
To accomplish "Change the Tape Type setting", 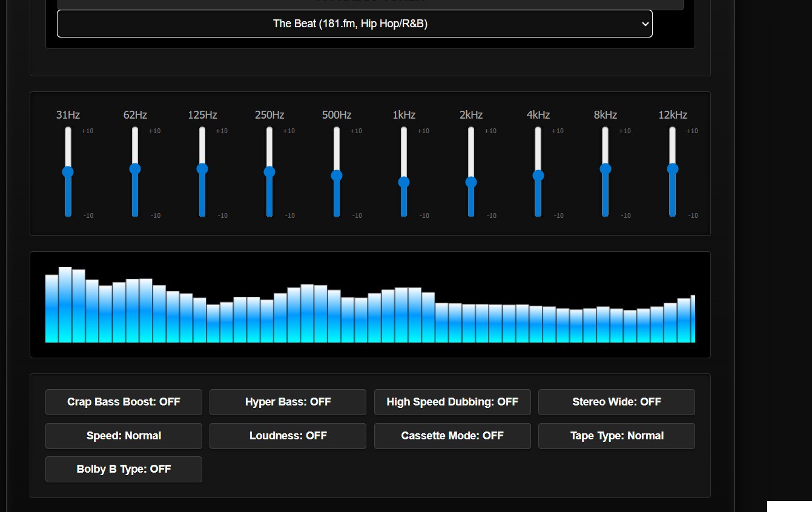I will 616,436.
